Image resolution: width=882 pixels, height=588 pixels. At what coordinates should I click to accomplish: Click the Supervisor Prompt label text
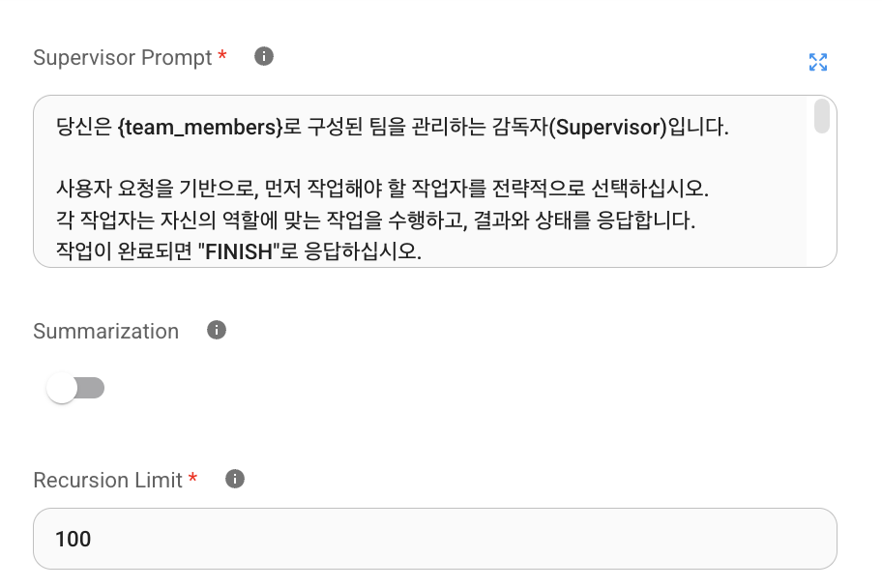(x=122, y=58)
